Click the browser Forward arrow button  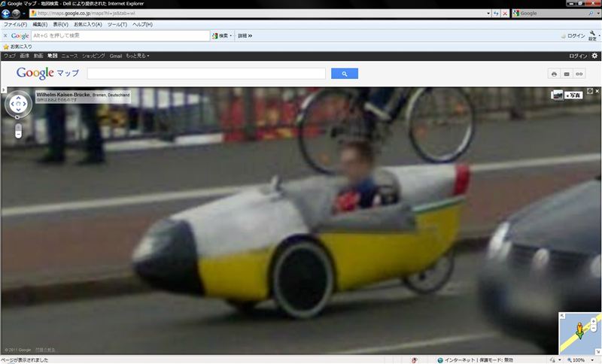(x=16, y=14)
